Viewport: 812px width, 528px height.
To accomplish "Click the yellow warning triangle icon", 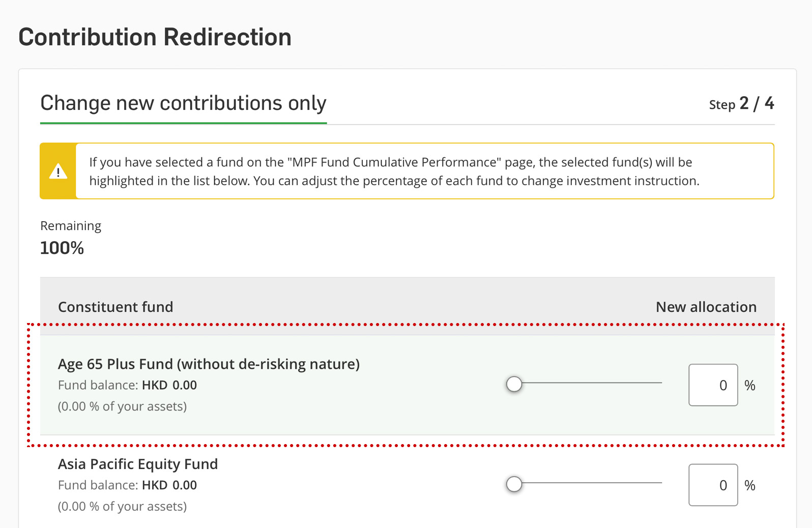I will coord(58,171).
